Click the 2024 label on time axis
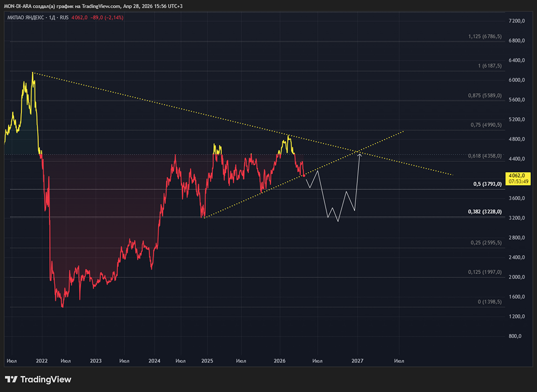This screenshot has width=537, height=392. click(155, 361)
